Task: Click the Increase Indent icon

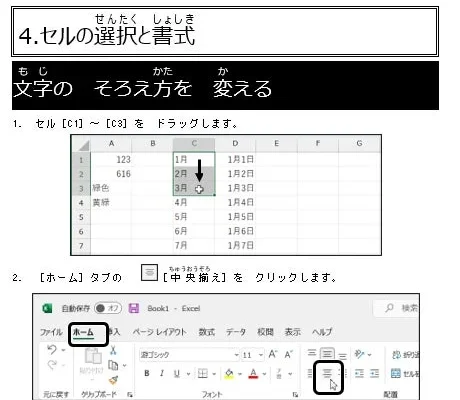Action: coord(375,373)
